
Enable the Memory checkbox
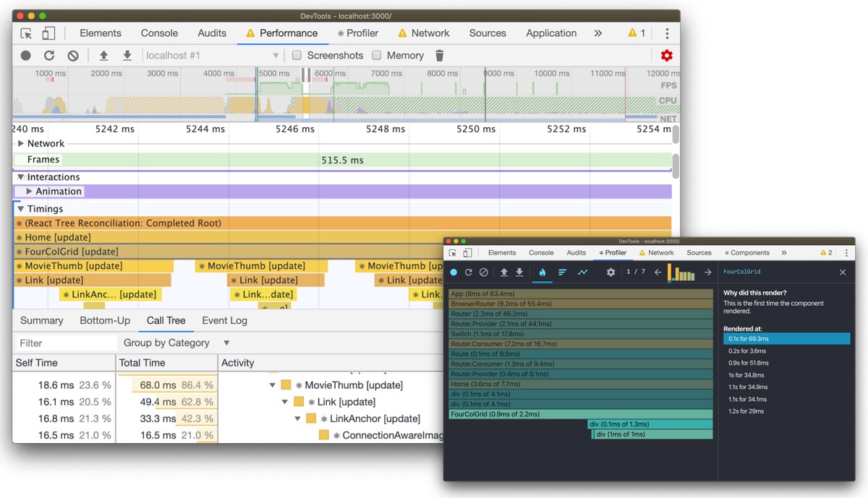click(x=376, y=56)
